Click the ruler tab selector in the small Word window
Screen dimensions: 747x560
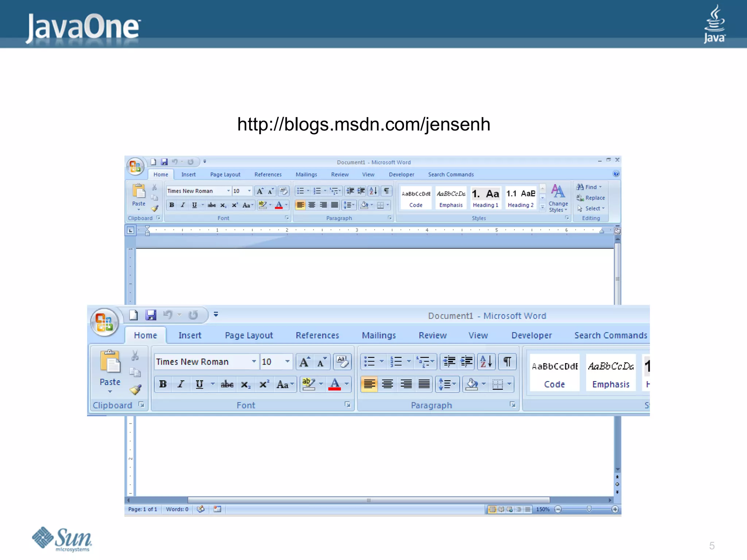[x=131, y=230]
